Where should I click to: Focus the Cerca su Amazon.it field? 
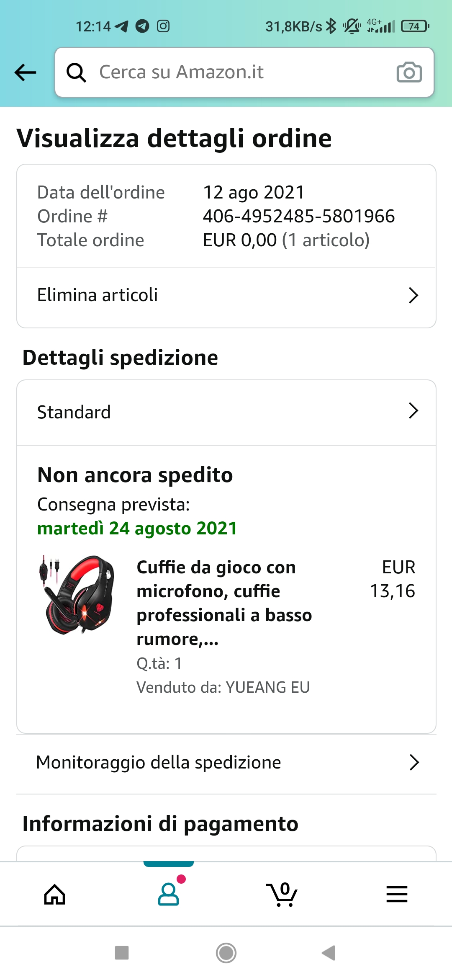244,72
